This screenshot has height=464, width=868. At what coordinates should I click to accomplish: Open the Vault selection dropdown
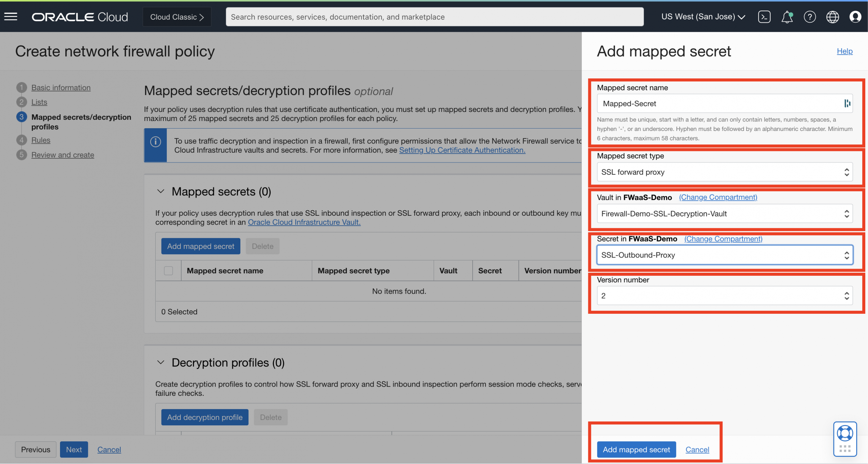725,214
